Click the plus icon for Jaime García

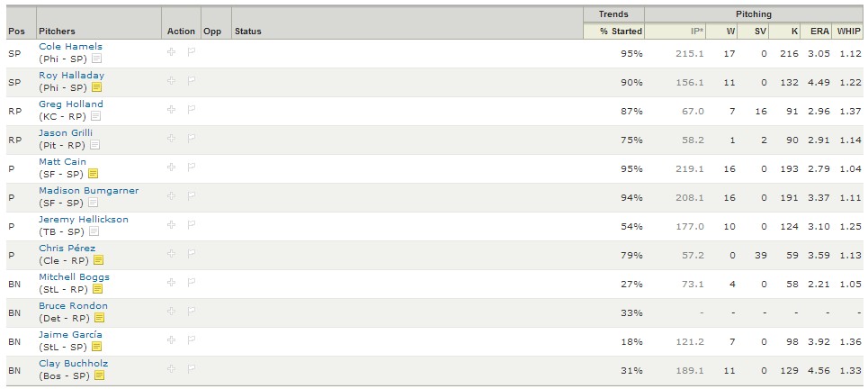(172, 339)
